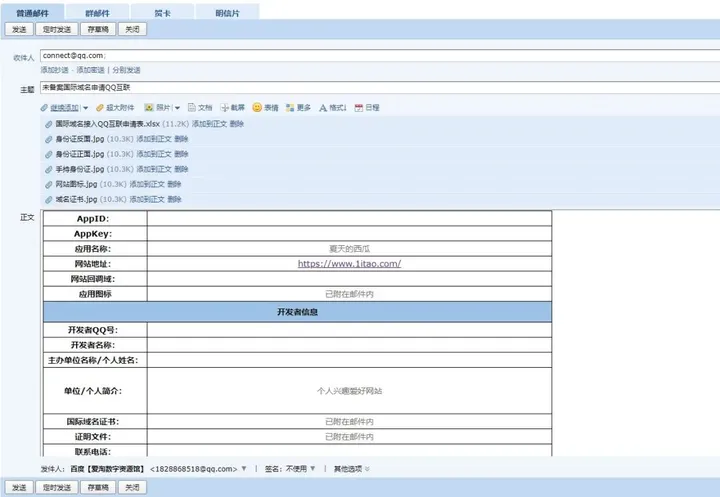
Task: Expand the 继续添加 dropdown arrow
Action: pos(85,108)
